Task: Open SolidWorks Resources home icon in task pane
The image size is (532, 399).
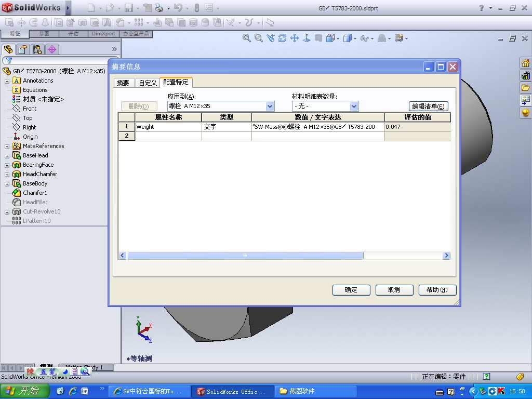Action: coord(525,63)
